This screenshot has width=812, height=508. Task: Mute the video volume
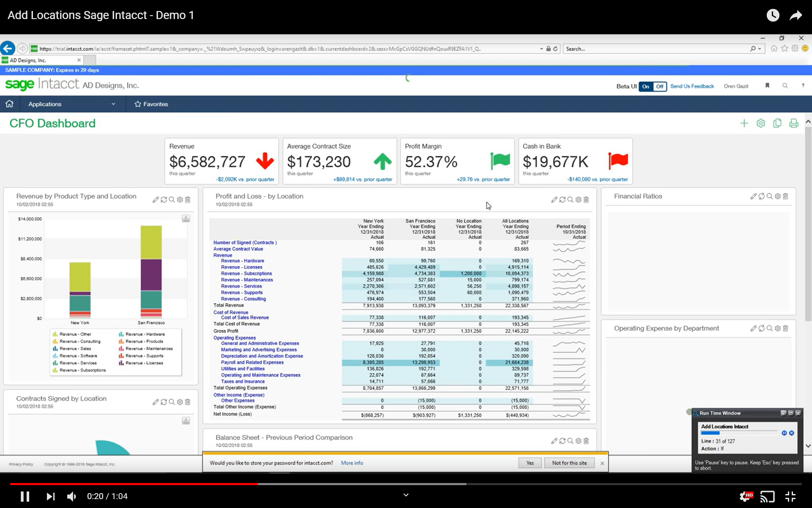[x=72, y=496]
